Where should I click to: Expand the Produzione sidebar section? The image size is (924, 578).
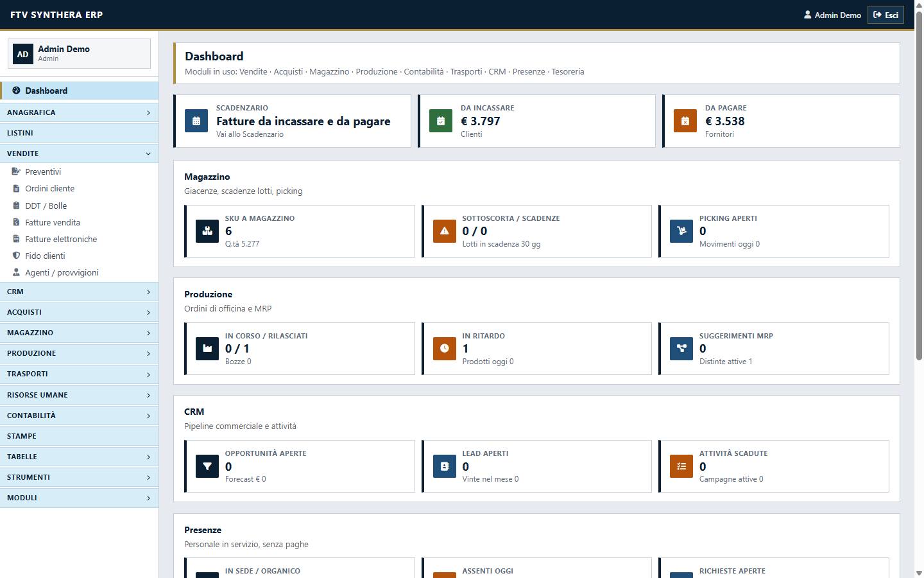[79, 353]
